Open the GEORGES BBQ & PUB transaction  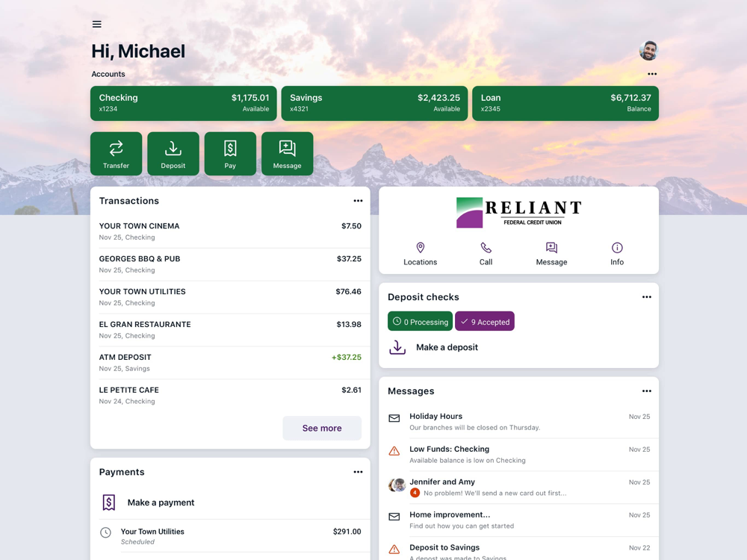tap(230, 264)
